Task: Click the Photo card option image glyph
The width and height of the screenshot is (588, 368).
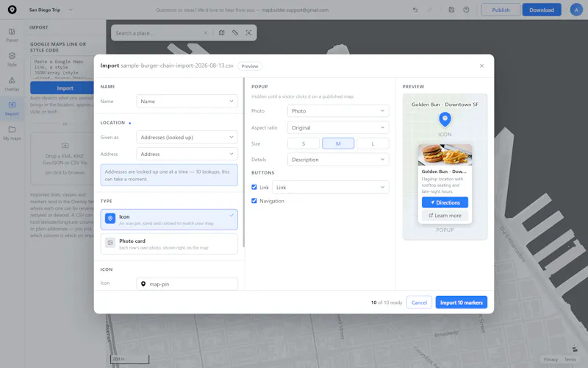Action: click(x=110, y=243)
